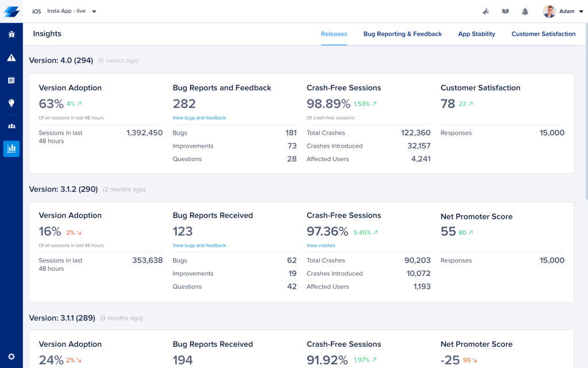The image size is (588, 368).
Task: Open documentation book icon in header
Action: pos(505,11)
